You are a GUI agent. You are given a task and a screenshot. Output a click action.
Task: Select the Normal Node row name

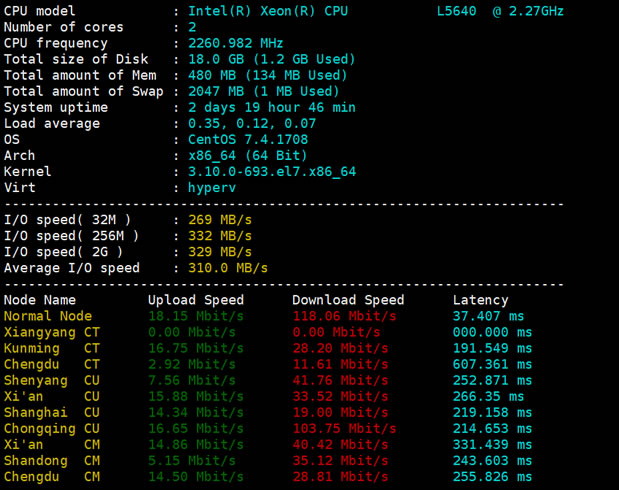pos(48,316)
